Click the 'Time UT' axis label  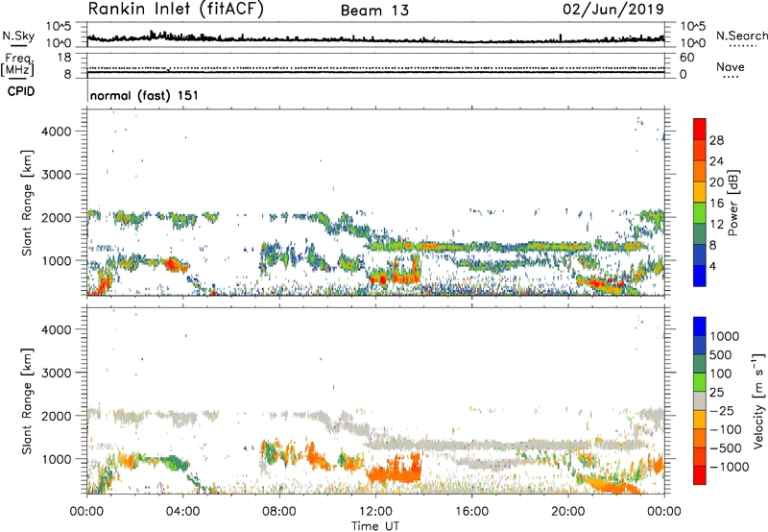(x=375, y=526)
